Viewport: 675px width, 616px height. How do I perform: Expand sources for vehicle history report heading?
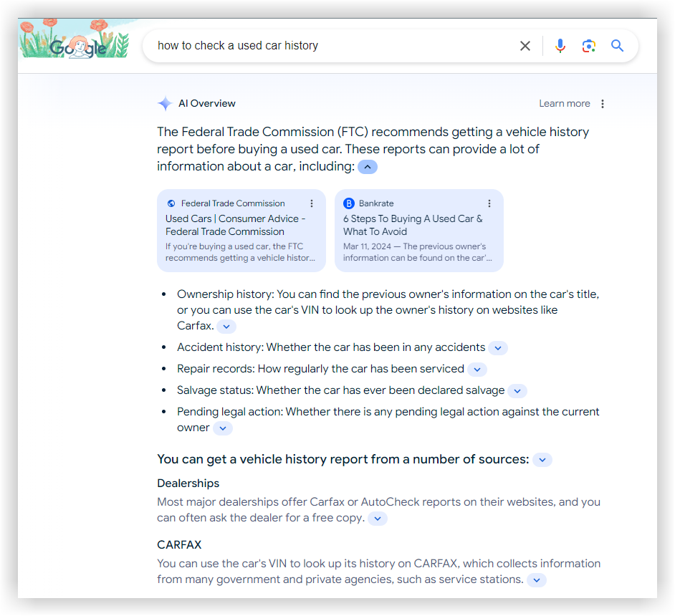542,460
